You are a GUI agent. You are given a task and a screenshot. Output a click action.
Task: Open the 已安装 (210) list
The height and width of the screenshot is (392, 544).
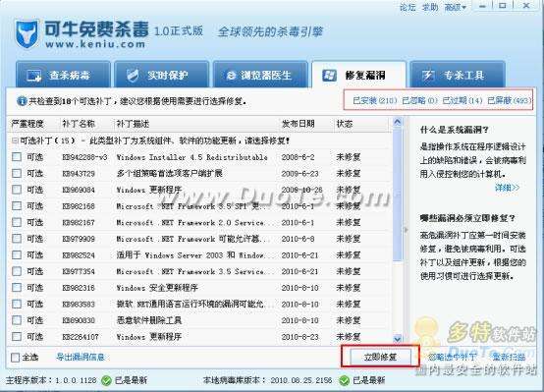pos(375,100)
